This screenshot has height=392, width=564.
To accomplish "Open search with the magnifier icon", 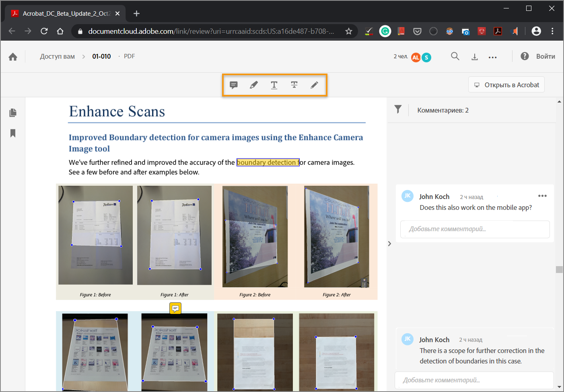I will pyautogui.click(x=455, y=56).
